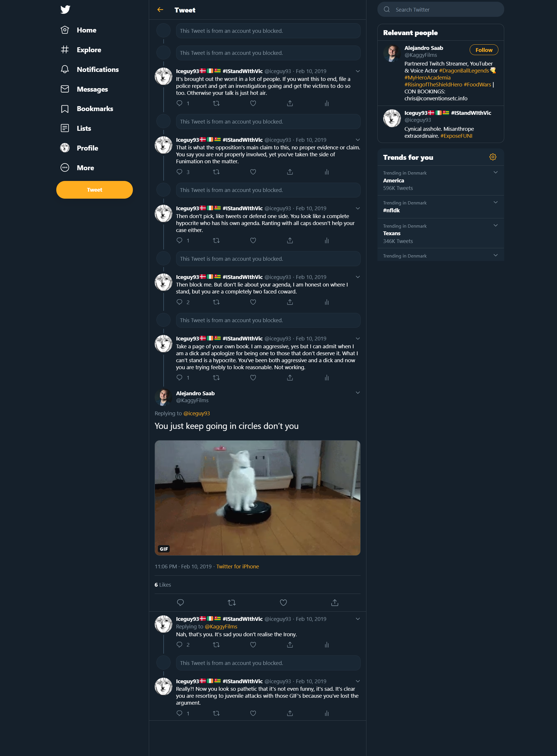Viewport: 557px width, 756px height.
Task: Retweet Alejandro Saab's circles tweet
Action: tap(232, 602)
